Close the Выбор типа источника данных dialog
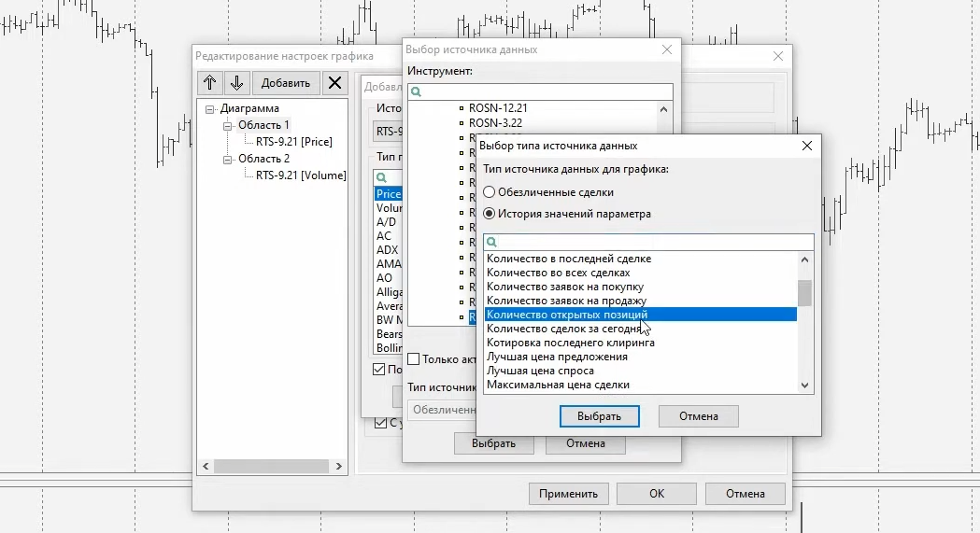 pos(807,146)
